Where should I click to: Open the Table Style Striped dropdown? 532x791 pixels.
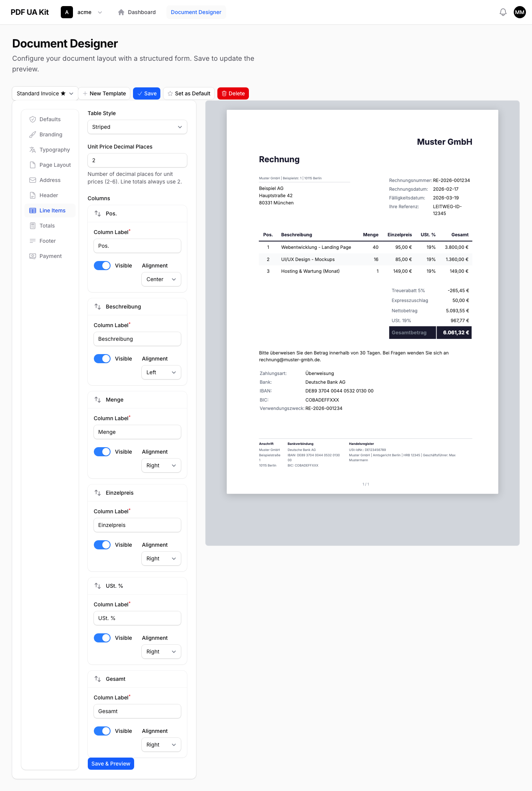click(x=137, y=127)
